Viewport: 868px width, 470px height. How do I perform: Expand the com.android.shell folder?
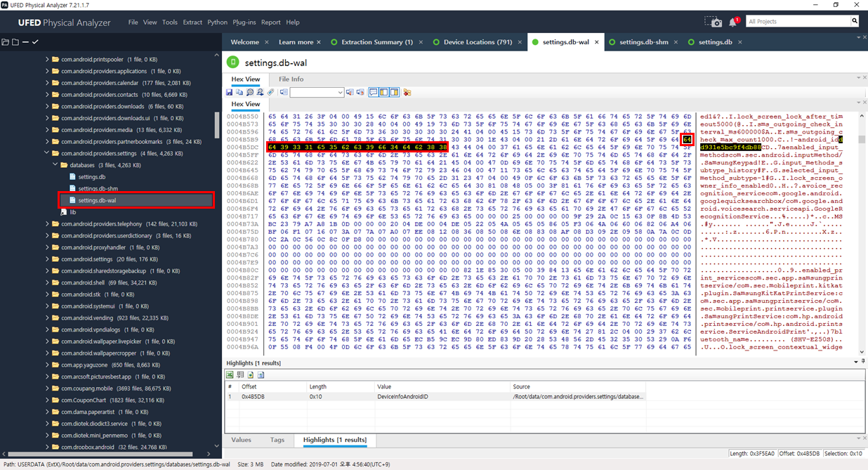[x=47, y=282]
